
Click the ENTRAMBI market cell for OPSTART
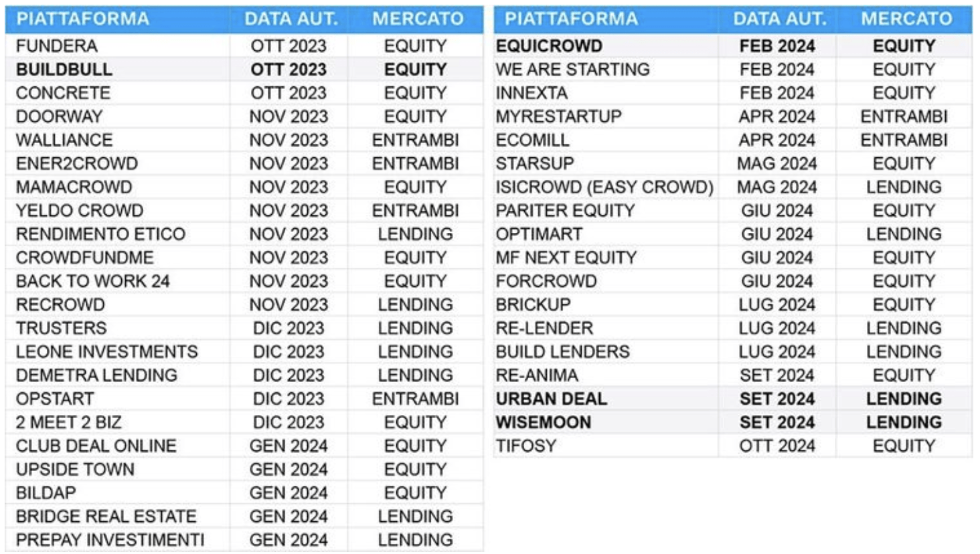tap(416, 399)
